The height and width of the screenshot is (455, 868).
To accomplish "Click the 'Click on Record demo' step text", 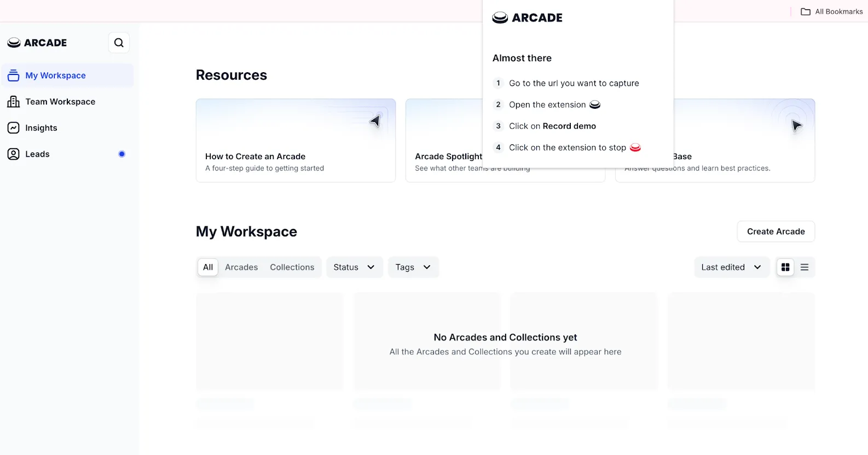I will tap(553, 126).
